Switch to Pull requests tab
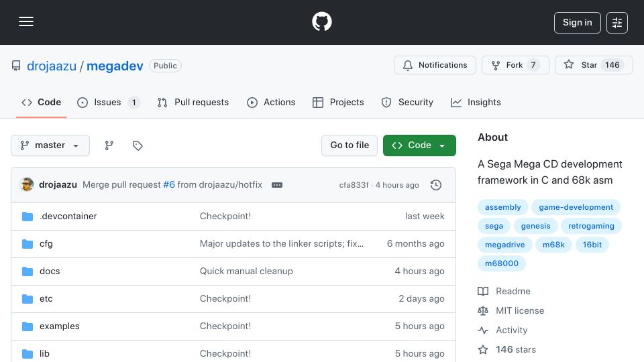The image size is (644, 362). point(193,102)
